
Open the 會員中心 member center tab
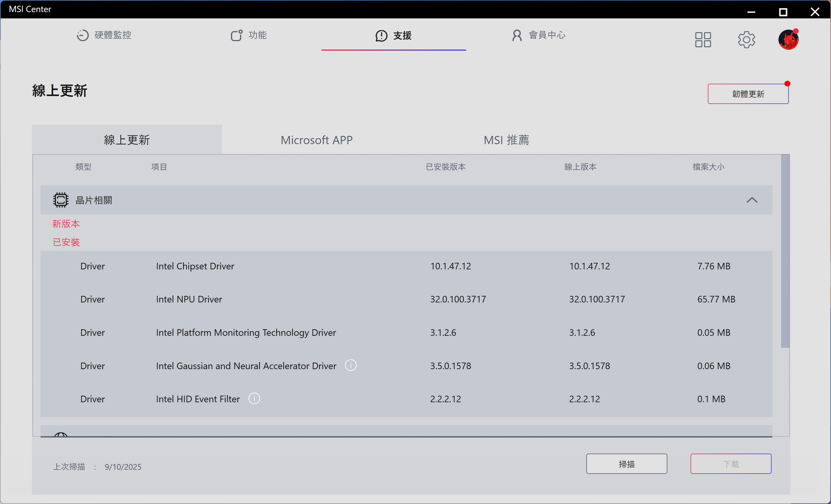(538, 35)
